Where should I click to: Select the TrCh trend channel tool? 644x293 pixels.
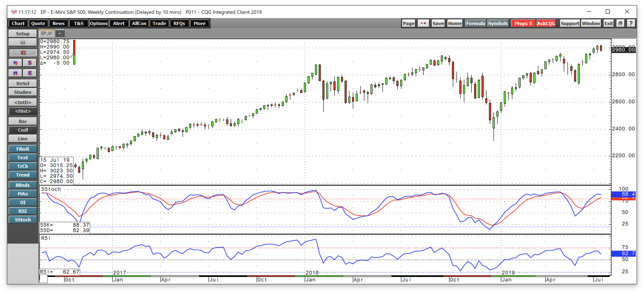tap(23, 166)
